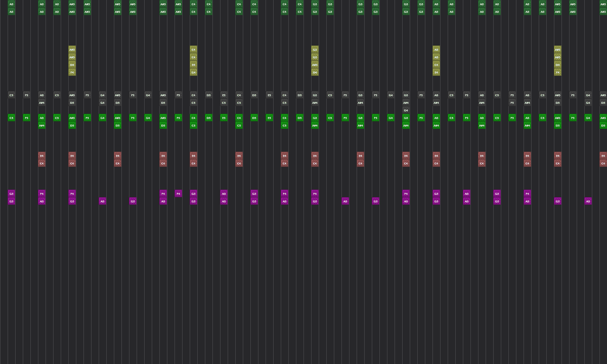
Task: Select the yellow G4 note
Action: coord(193,73)
